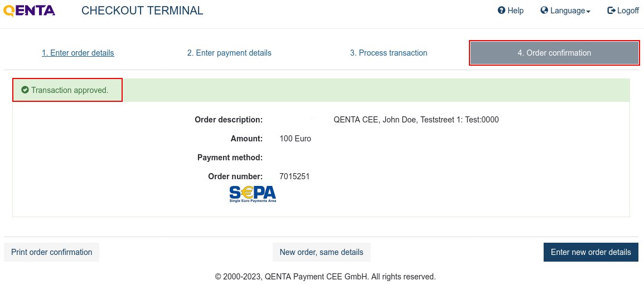Click the green transaction approved checkmark icon
644x285 pixels.
[25, 90]
